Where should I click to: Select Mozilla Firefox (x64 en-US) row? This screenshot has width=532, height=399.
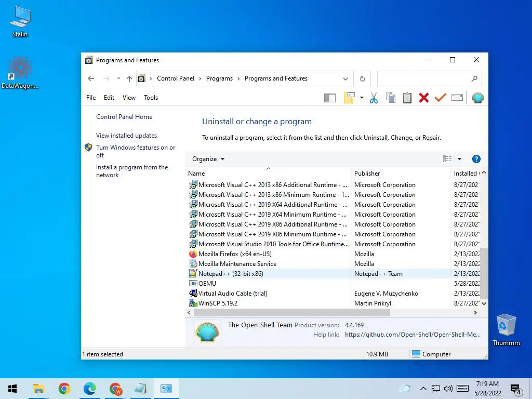[334, 254]
